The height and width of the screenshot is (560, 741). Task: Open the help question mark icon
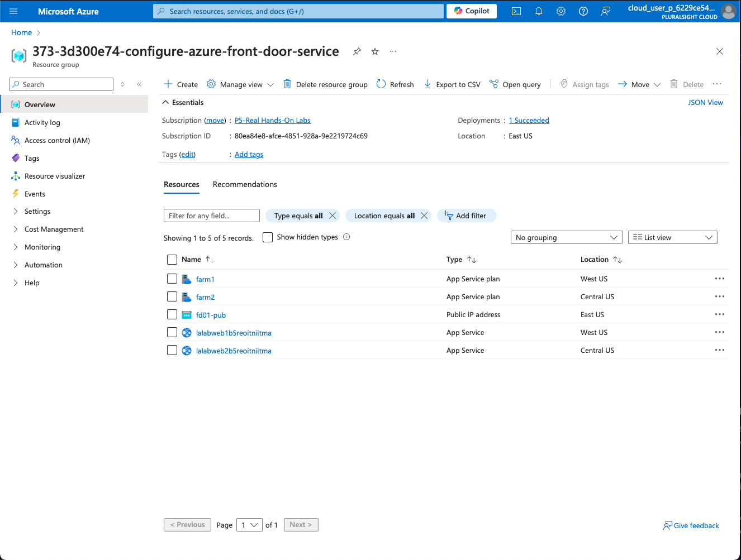click(x=583, y=11)
